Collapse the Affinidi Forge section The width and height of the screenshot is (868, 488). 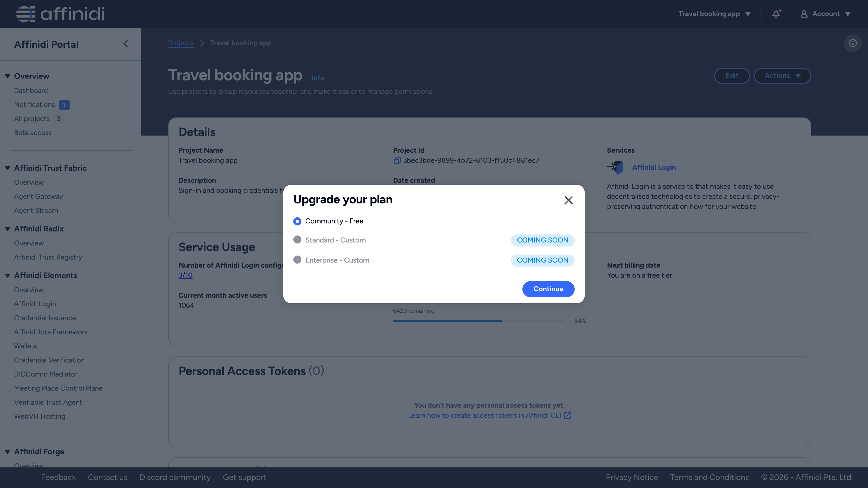(8, 452)
